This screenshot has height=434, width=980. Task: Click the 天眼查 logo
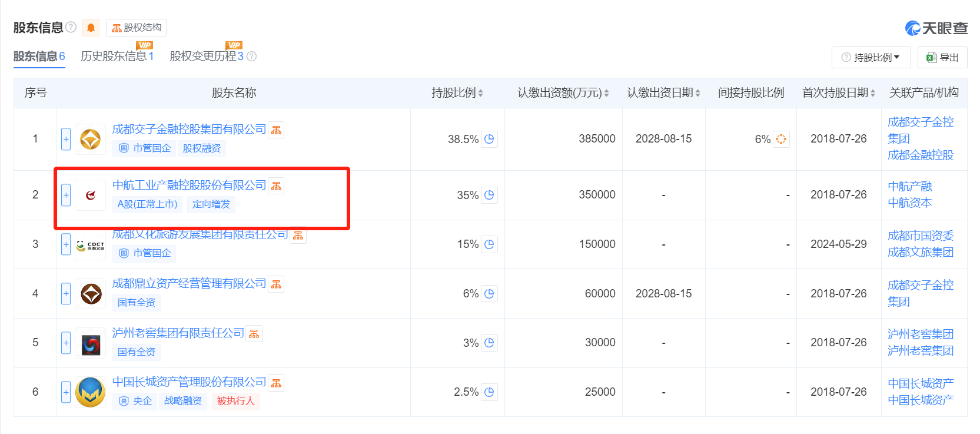point(936,28)
